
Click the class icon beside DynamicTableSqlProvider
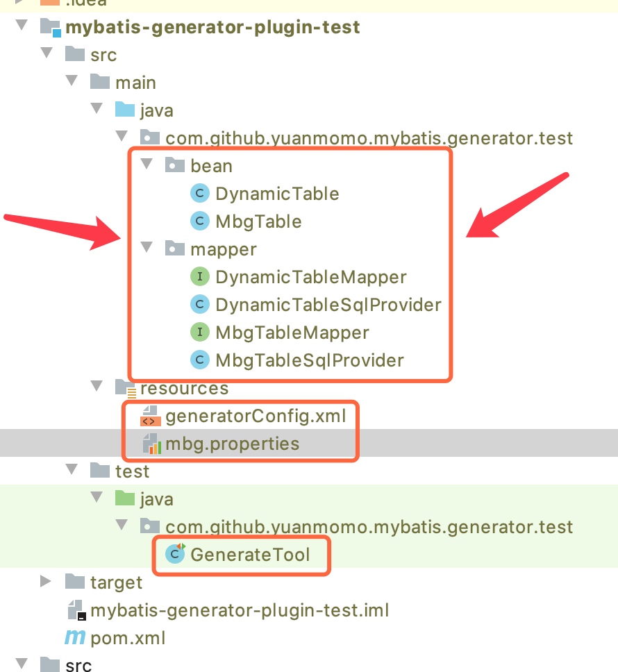pyautogui.click(x=199, y=304)
